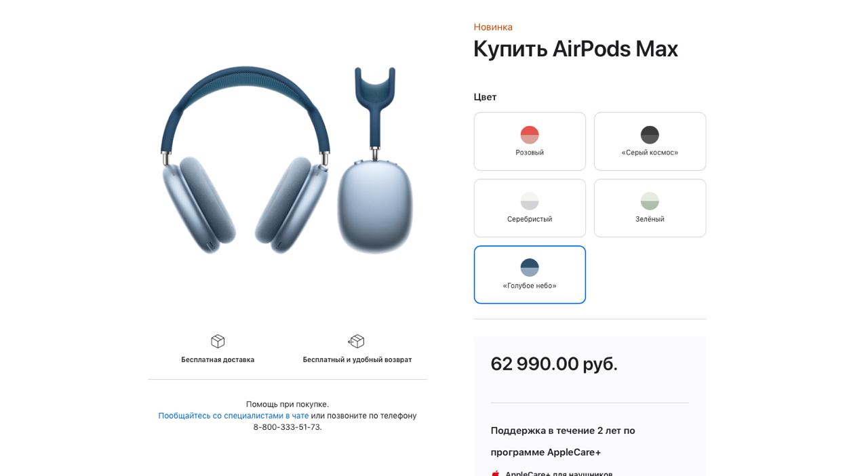Click the «Бесплатная доставка» label
This screenshot has height=476, width=868.
218,360
